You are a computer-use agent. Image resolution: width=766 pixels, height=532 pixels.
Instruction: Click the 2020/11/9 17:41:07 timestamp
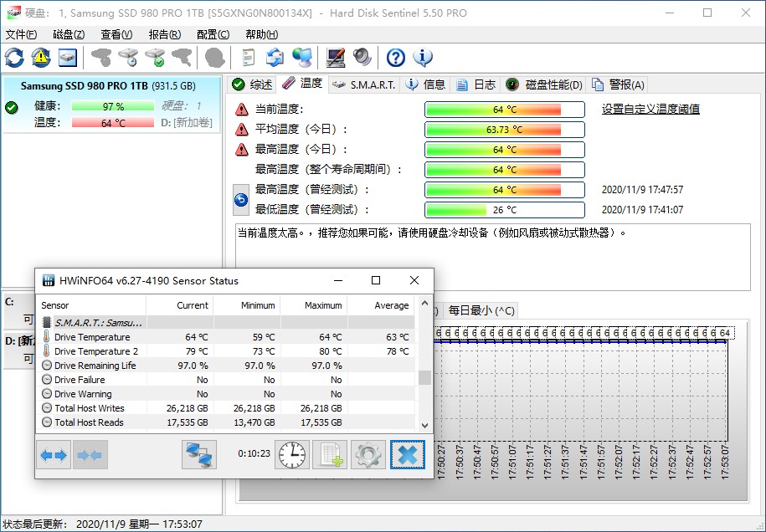642,210
